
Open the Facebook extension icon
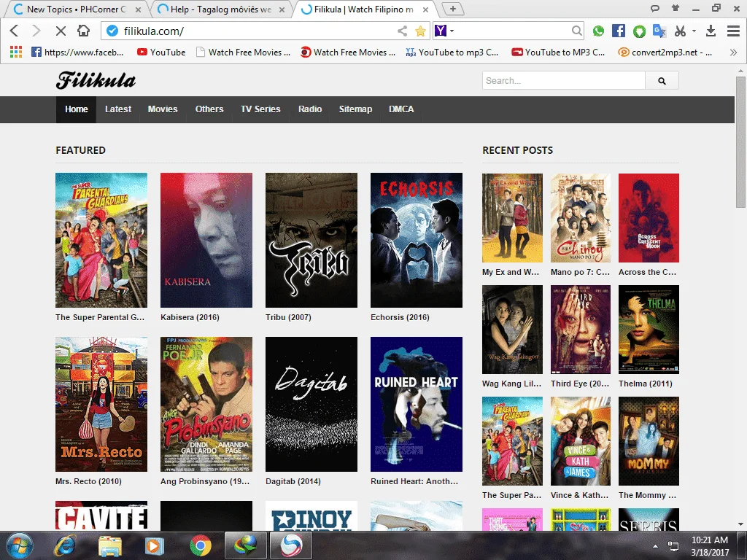point(619,31)
